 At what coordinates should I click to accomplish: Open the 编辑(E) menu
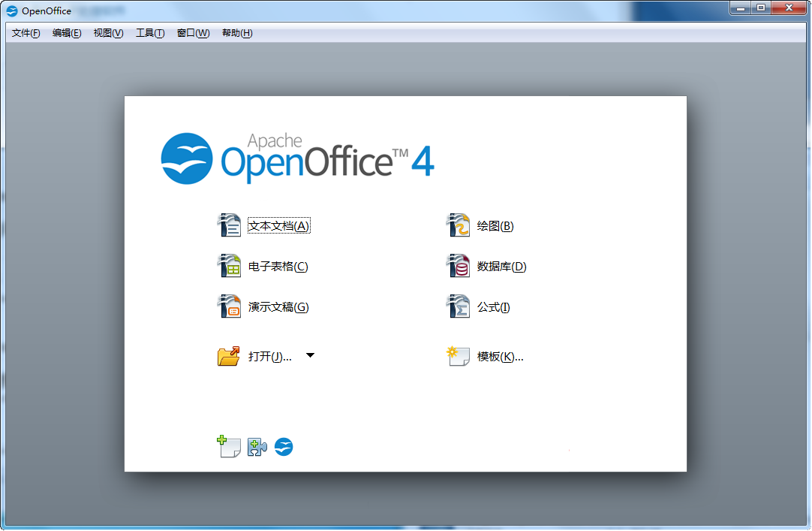click(67, 33)
